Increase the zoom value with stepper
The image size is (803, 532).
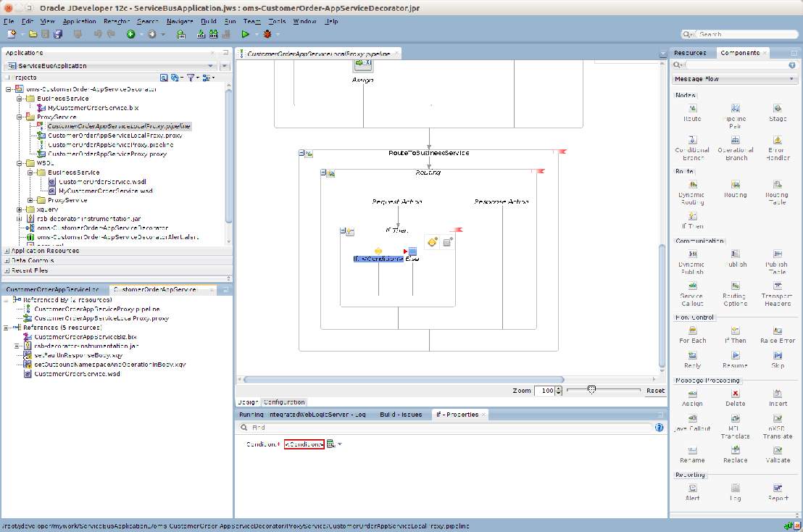[x=559, y=388]
